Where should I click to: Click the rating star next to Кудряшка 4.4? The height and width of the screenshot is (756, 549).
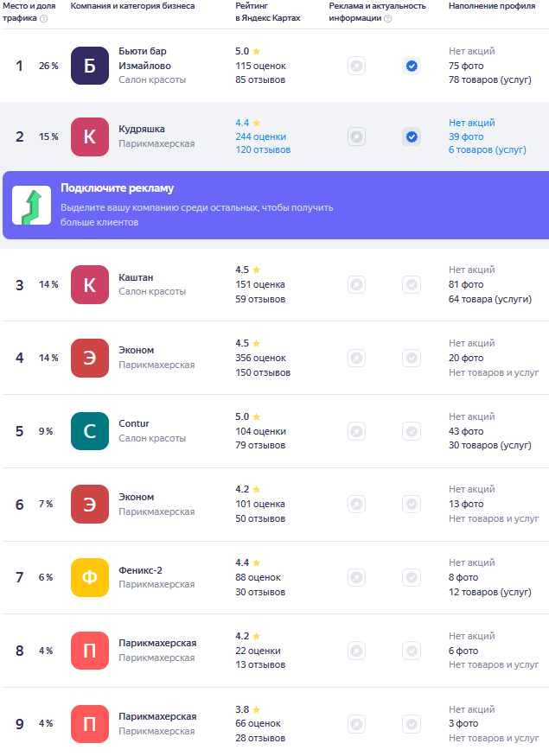click(x=256, y=123)
